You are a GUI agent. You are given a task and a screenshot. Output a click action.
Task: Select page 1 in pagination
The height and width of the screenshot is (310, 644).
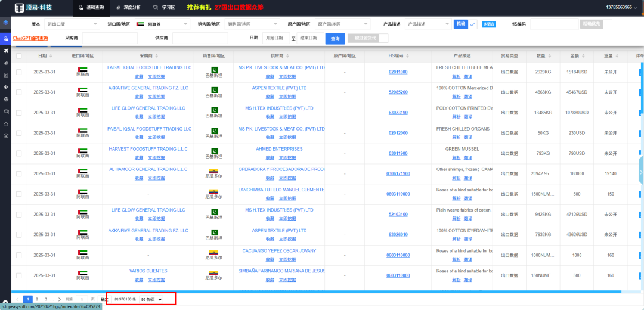(28, 300)
